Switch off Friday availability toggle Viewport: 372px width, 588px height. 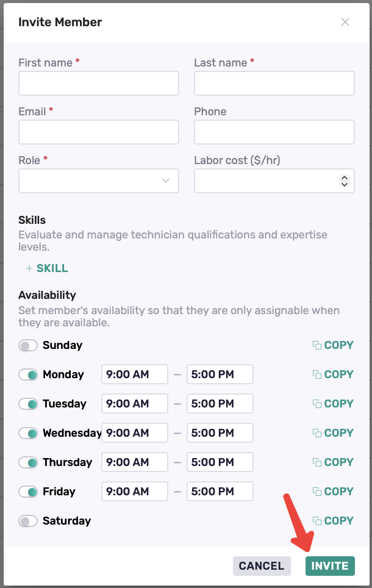28,492
